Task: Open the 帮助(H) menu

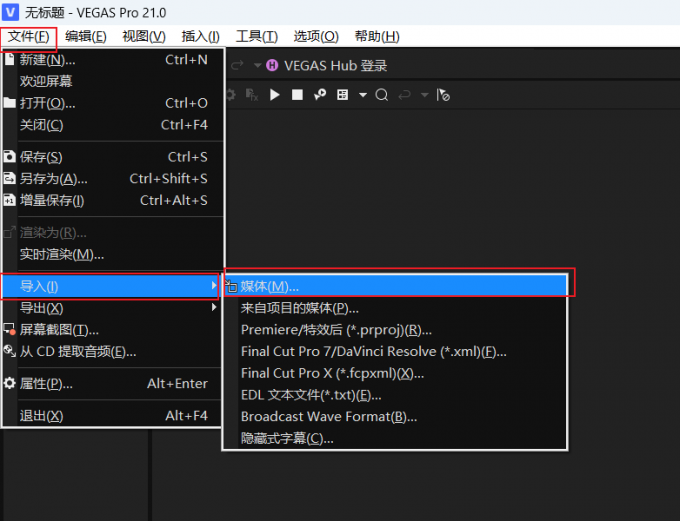Action: [377, 36]
